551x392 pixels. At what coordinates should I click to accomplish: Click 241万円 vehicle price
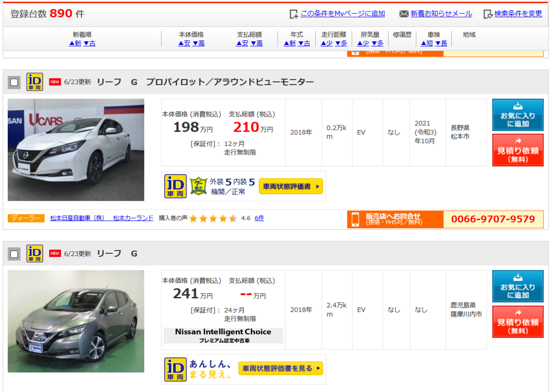193,294
